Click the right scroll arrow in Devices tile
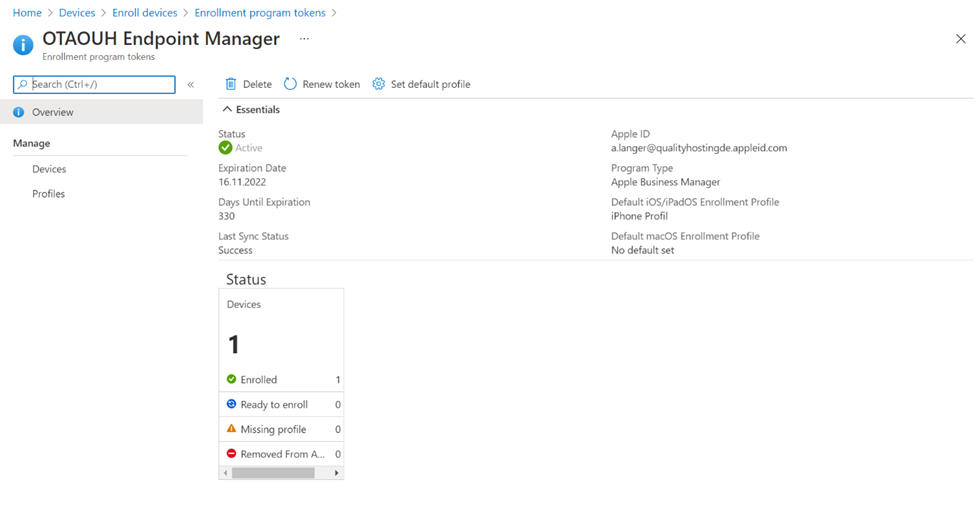 [x=336, y=473]
